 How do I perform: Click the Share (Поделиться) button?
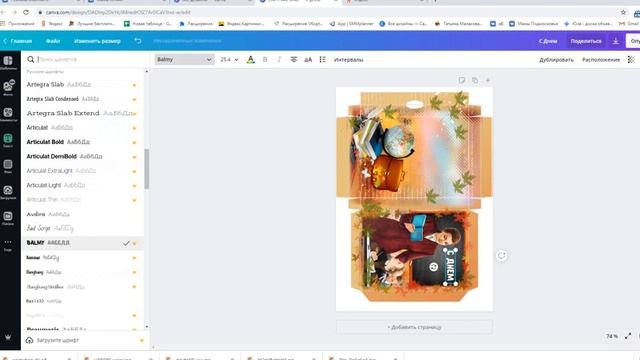586,41
